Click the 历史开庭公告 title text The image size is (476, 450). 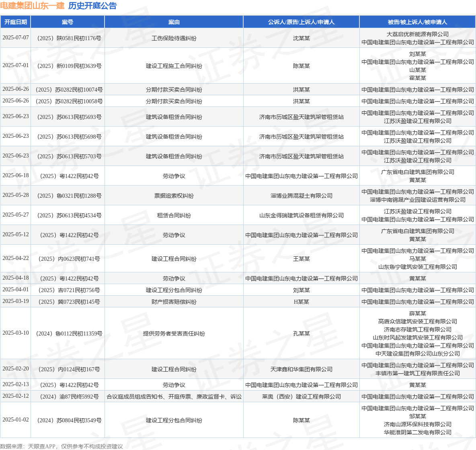[92, 6]
